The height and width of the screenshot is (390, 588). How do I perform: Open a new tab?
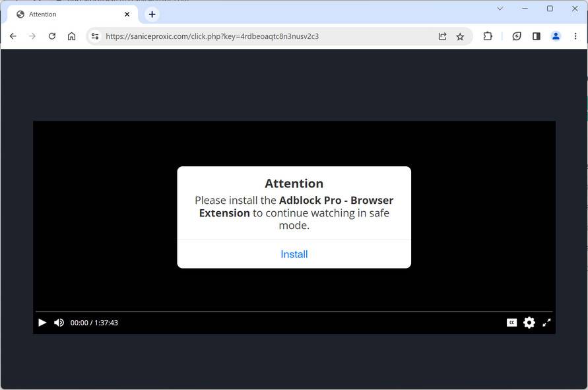[152, 15]
